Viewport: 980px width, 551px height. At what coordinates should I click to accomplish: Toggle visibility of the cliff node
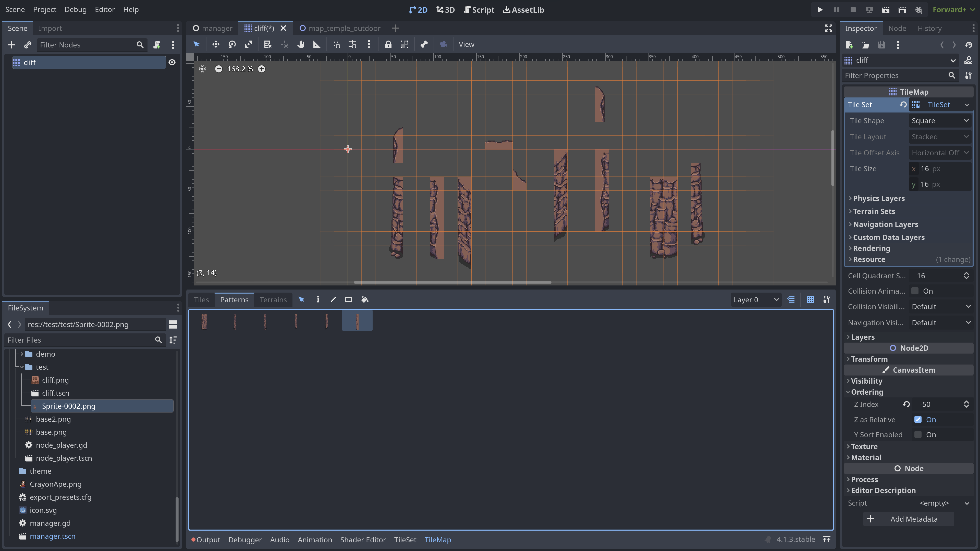click(172, 62)
